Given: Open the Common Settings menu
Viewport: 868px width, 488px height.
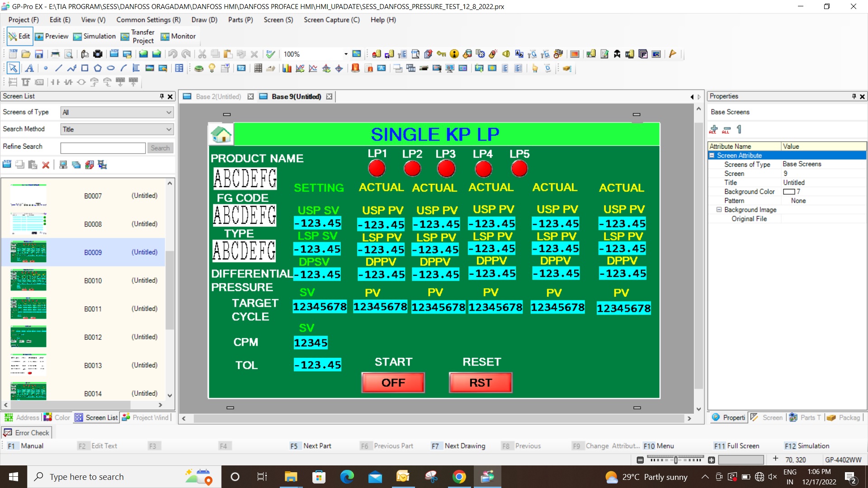Looking at the screenshot, I should click(148, 20).
